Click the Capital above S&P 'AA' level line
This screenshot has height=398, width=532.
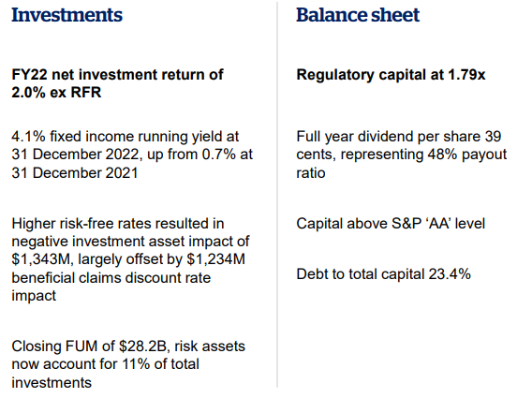tap(391, 224)
